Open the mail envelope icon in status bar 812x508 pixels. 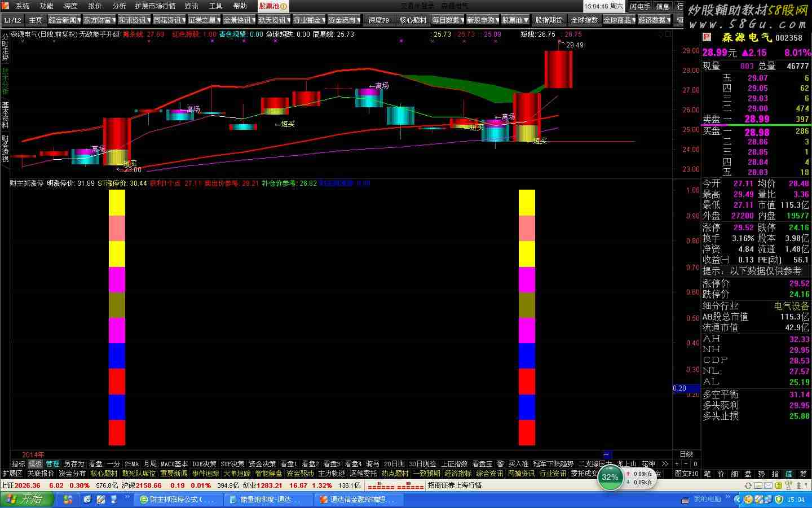[770, 485]
